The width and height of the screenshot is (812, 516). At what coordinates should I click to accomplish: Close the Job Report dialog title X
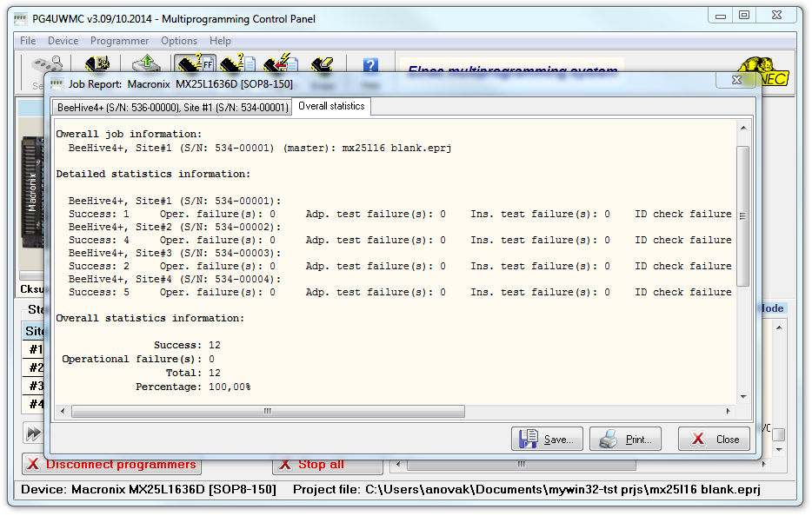(736, 80)
